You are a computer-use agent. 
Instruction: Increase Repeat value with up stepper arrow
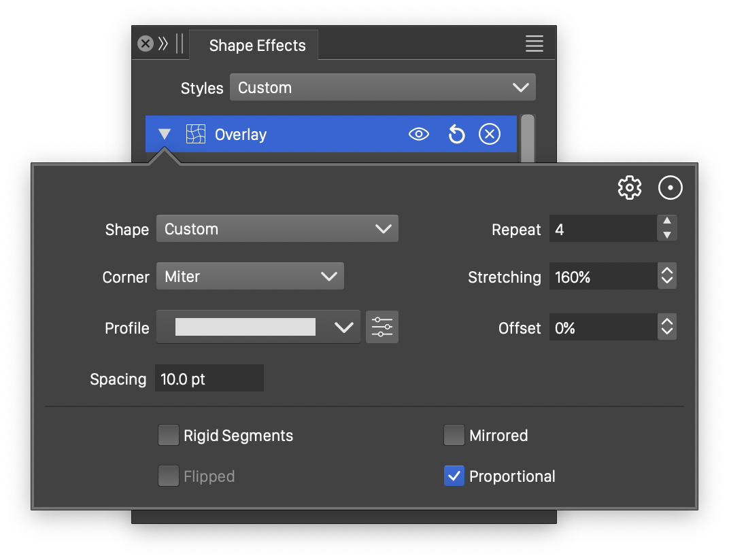tap(667, 222)
